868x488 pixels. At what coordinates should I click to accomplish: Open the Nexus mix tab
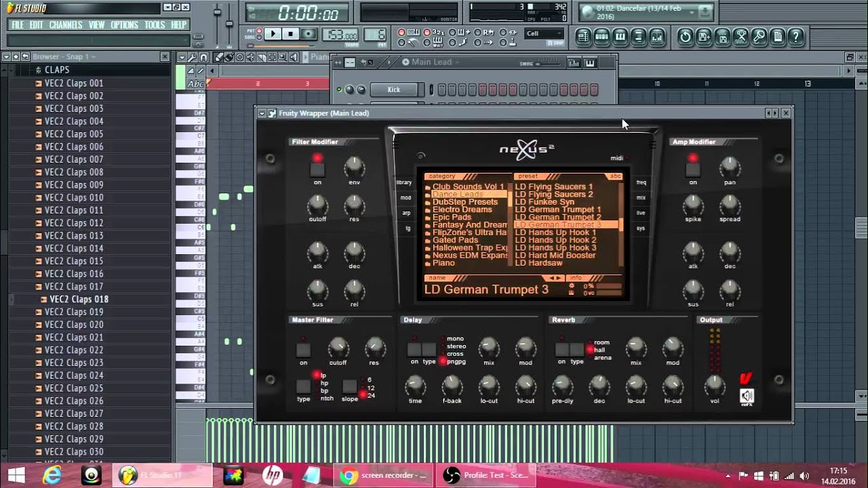click(641, 198)
